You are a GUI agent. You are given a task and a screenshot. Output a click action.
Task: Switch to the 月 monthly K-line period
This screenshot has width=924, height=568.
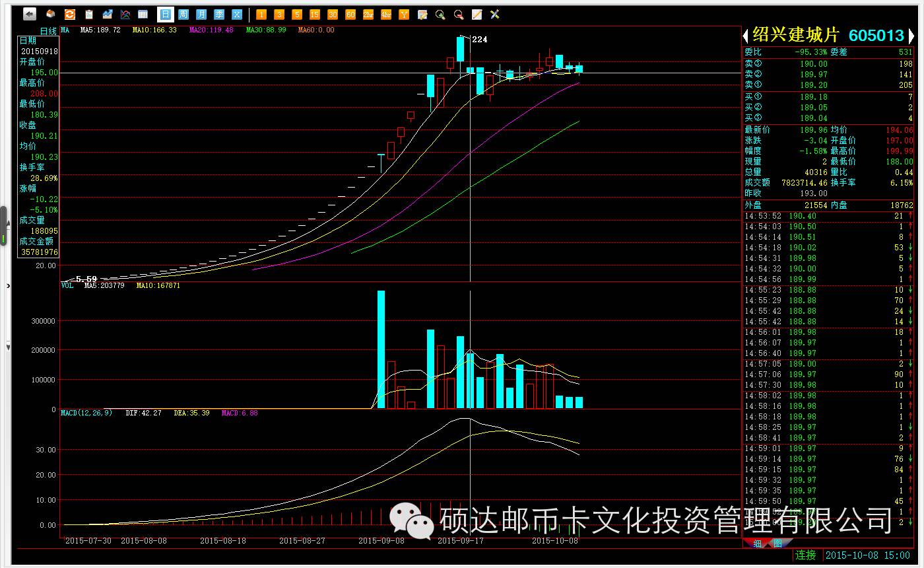(x=201, y=14)
